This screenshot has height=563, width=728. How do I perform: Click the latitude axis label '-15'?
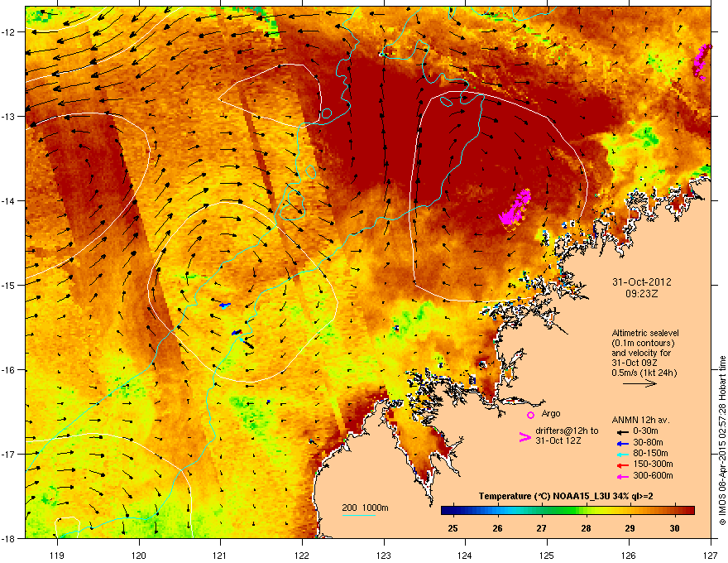tap(8, 285)
